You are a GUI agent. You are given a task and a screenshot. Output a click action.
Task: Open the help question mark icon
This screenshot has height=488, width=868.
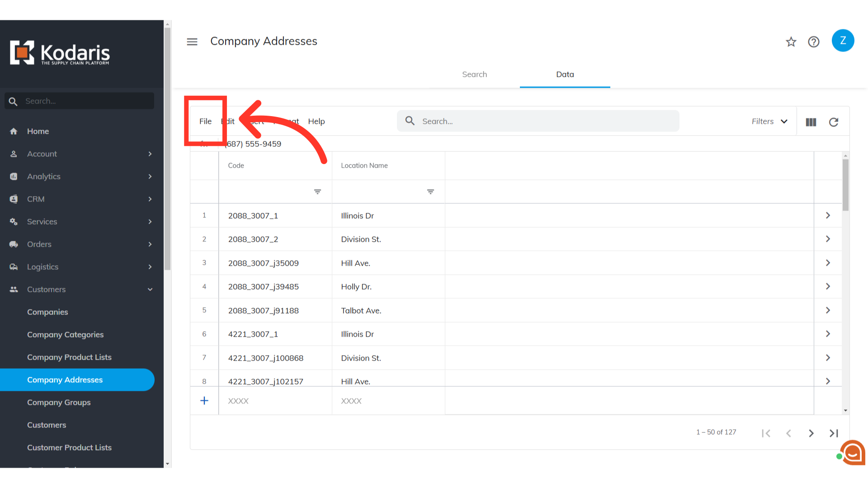click(x=814, y=42)
